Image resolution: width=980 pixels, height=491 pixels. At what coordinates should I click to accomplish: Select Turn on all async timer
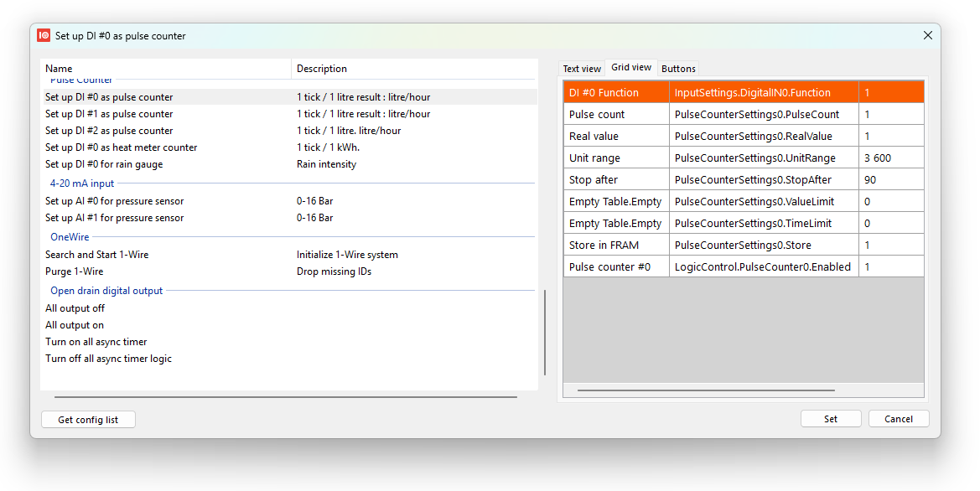[x=288, y=343]
